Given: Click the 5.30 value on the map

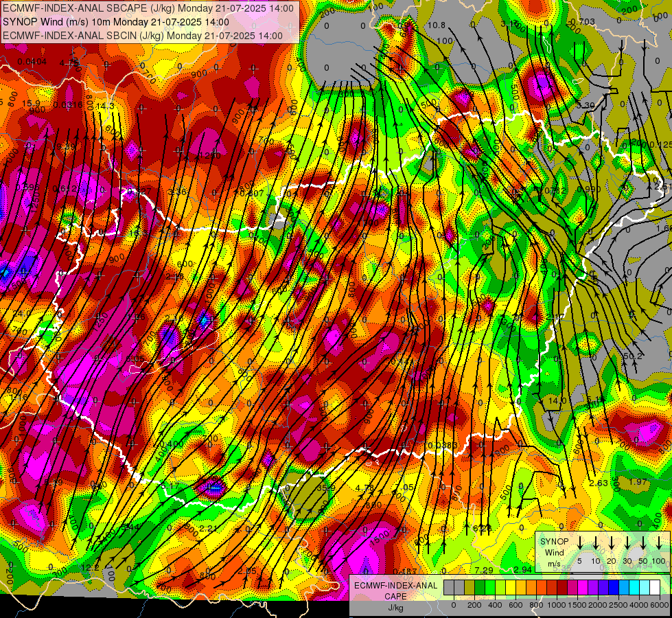Looking at the screenshot, I should (586, 105).
